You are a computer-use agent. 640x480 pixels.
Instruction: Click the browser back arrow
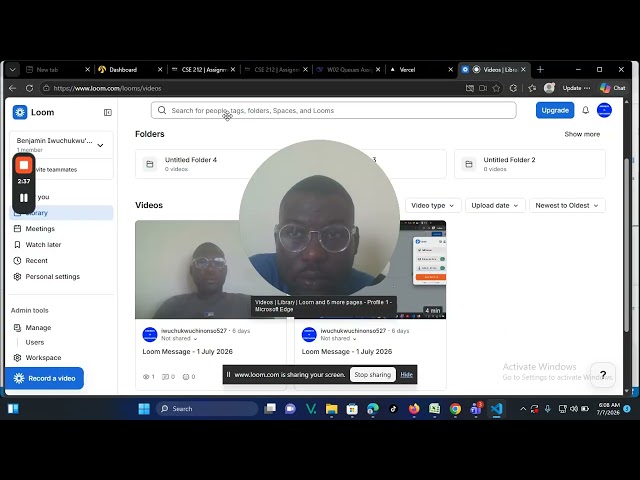(x=12, y=88)
